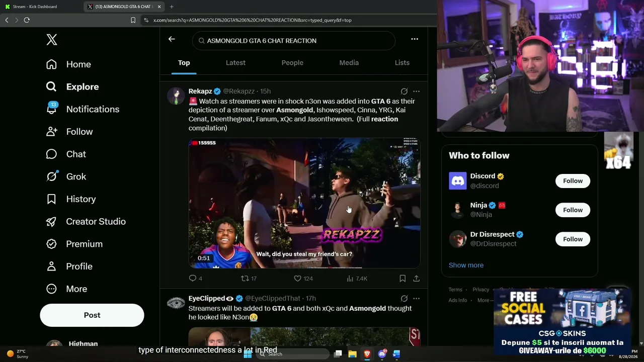The height and width of the screenshot is (362, 644).
Task: Bookmark the Rekapz post
Action: click(403, 278)
